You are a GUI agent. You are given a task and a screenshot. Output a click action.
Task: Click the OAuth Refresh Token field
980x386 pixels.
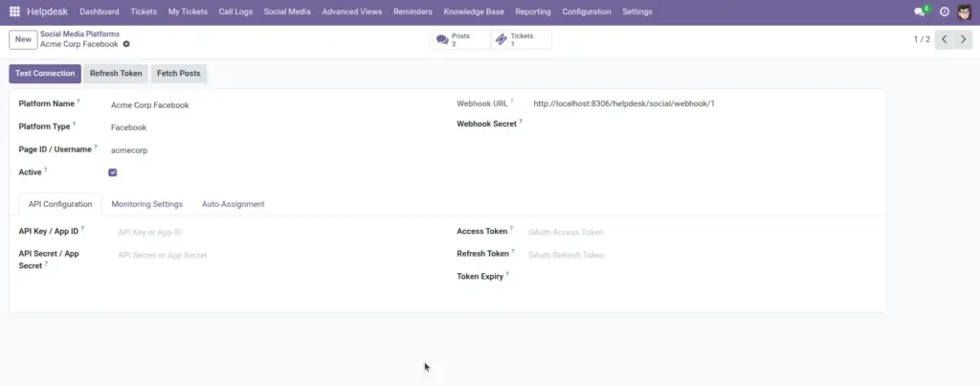(x=701, y=255)
